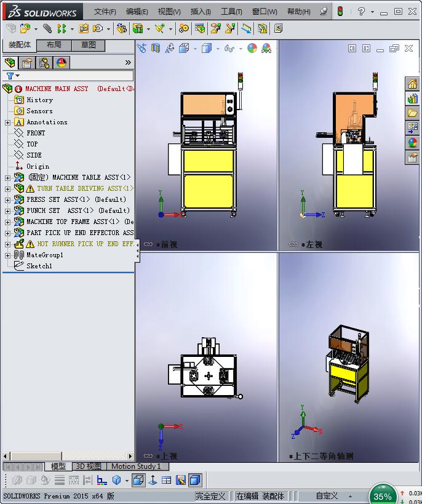Open the DisplayManager tab icon
The height and width of the screenshot is (504, 422).
tap(62, 63)
